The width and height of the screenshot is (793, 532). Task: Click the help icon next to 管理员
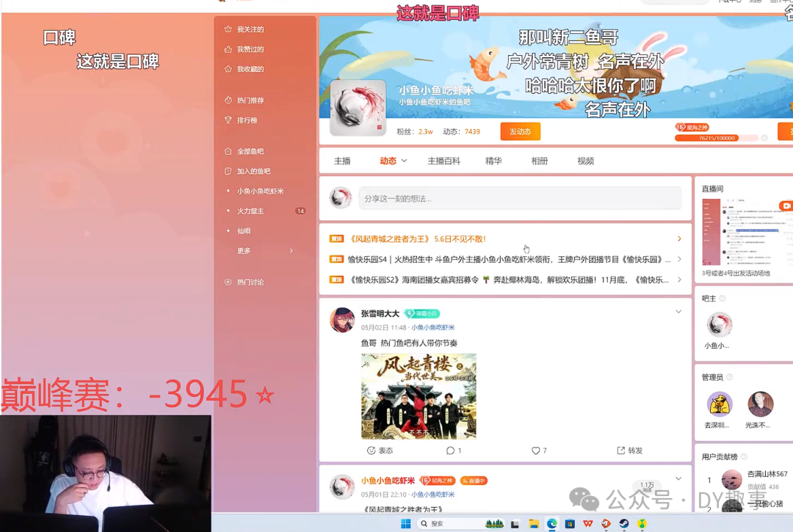pos(729,377)
